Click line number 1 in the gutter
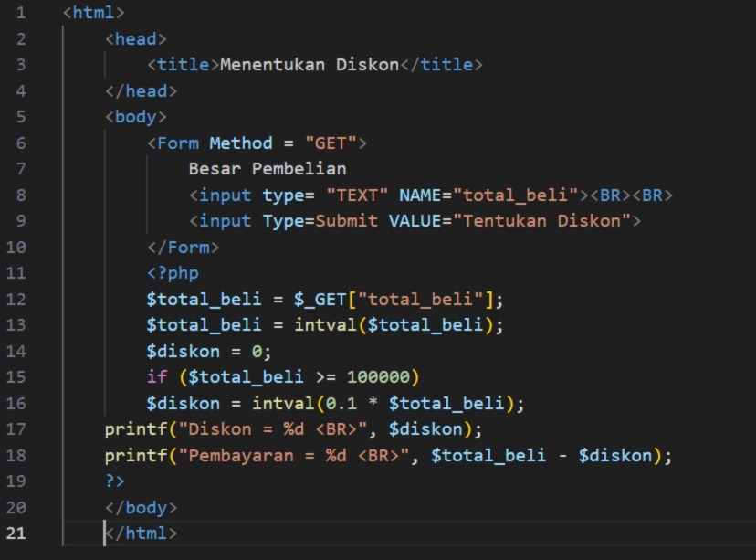The image size is (756, 560). (20, 13)
